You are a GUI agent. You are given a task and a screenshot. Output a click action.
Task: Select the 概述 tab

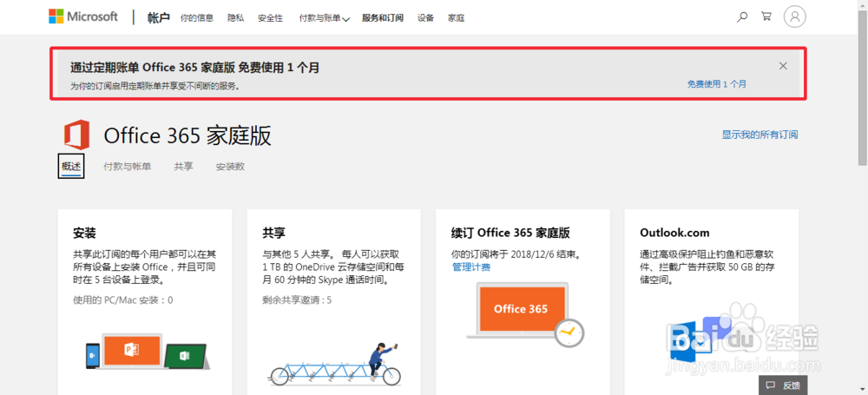[x=71, y=166]
